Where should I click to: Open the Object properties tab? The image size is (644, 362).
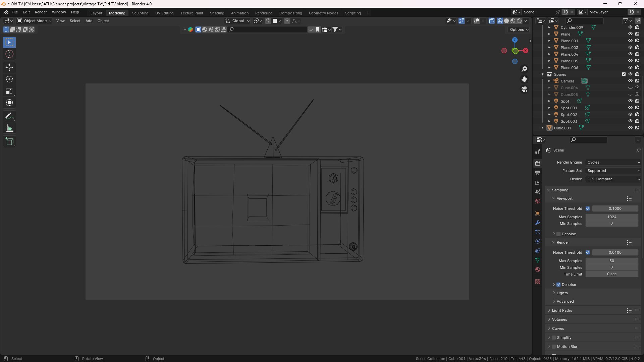click(538, 213)
